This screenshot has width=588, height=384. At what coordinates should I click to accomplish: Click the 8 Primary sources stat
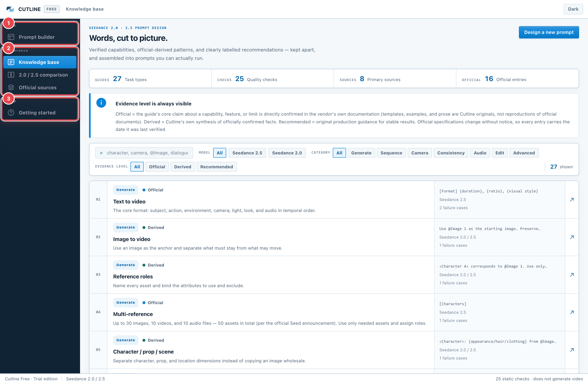point(395,79)
